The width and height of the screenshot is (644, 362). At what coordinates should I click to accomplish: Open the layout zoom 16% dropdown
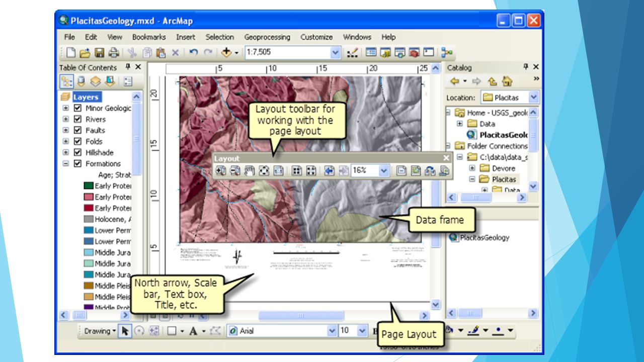[x=384, y=171]
